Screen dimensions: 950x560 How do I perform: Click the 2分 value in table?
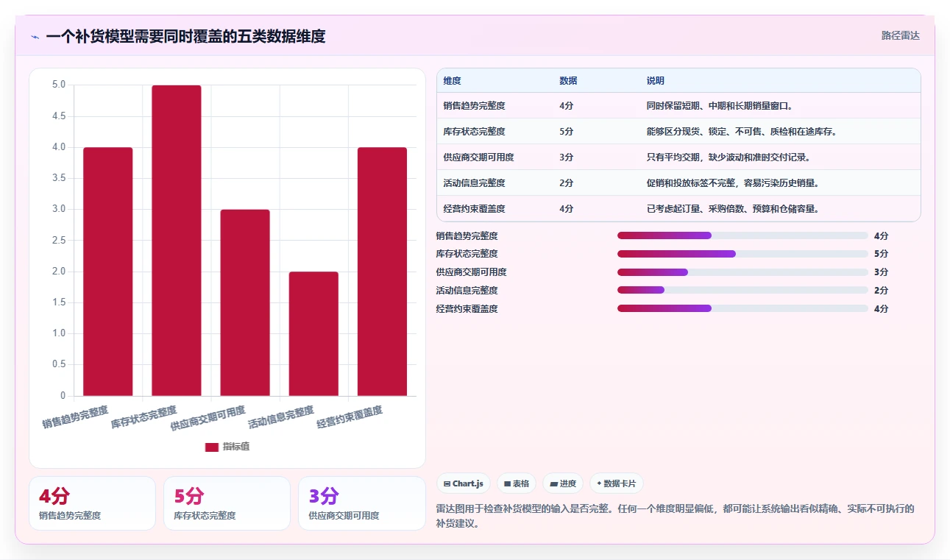coord(566,183)
